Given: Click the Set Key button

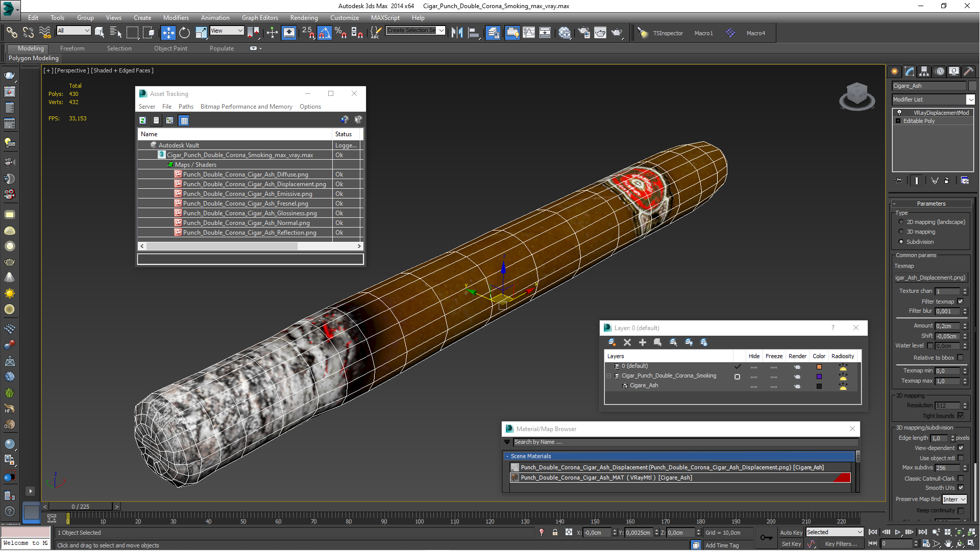Looking at the screenshot, I should pos(791,544).
